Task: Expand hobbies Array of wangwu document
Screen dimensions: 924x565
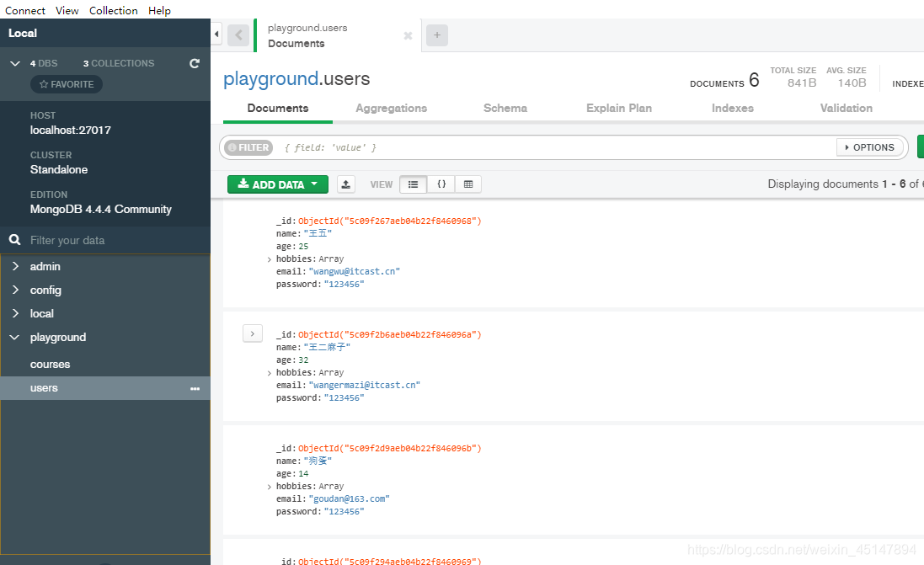Action: (270, 259)
